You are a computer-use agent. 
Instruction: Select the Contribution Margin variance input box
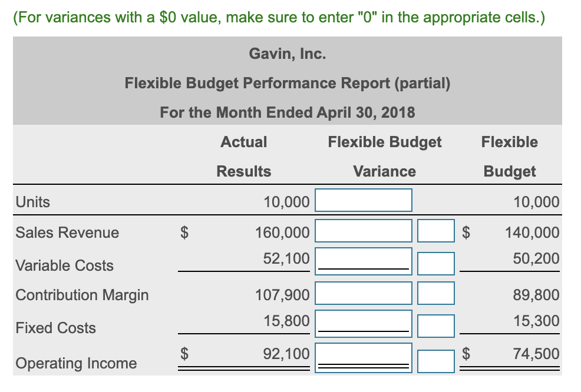click(x=363, y=293)
